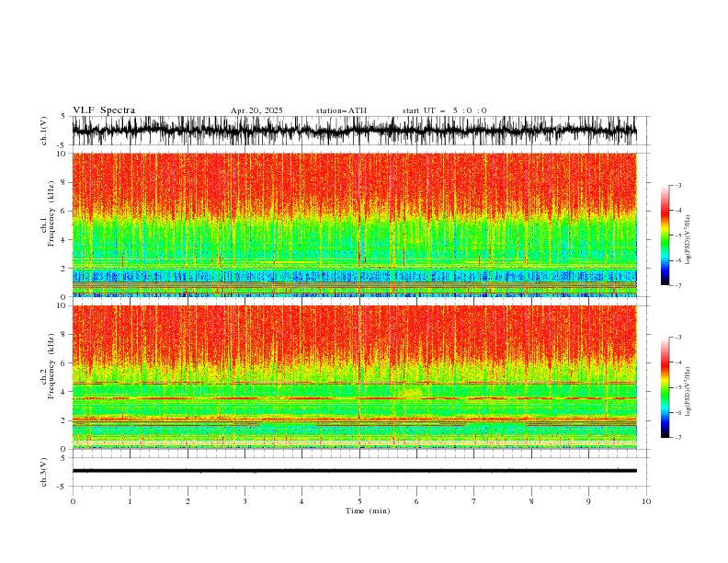Click the time axis tick label "2"
Image resolution: width=728 pixels, height=563 pixels.
tap(188, 501)
